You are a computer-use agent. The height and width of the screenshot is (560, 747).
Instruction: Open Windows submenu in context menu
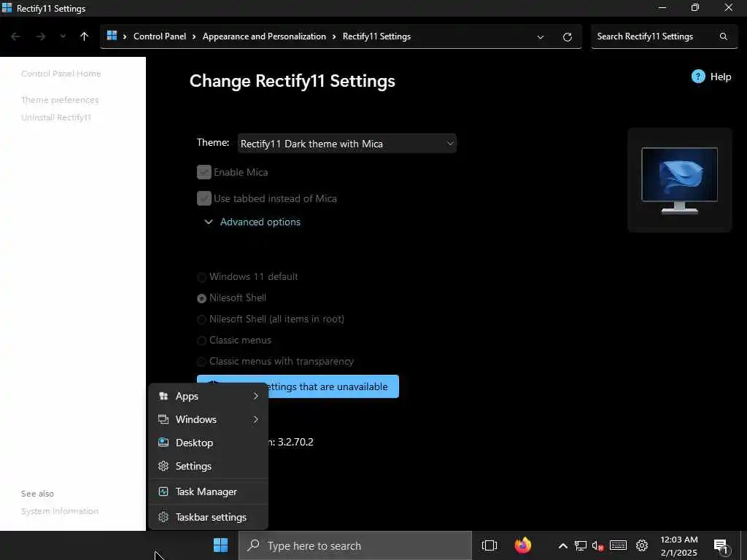(x=208, y=419)
